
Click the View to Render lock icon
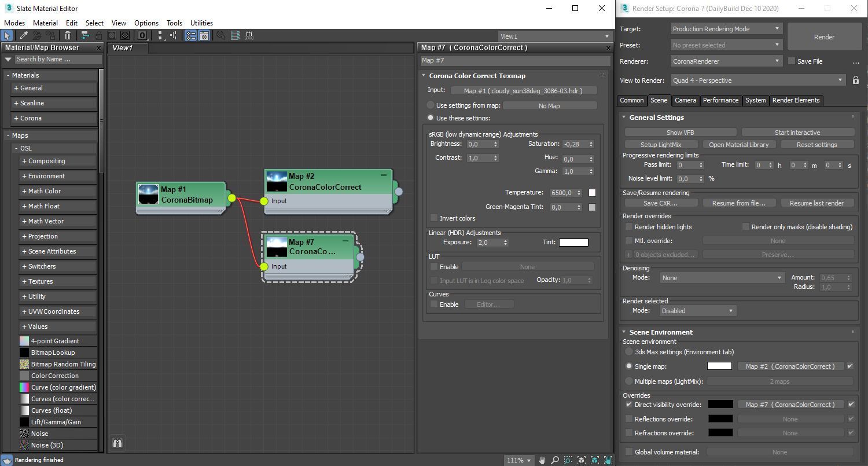click(856, 80)
